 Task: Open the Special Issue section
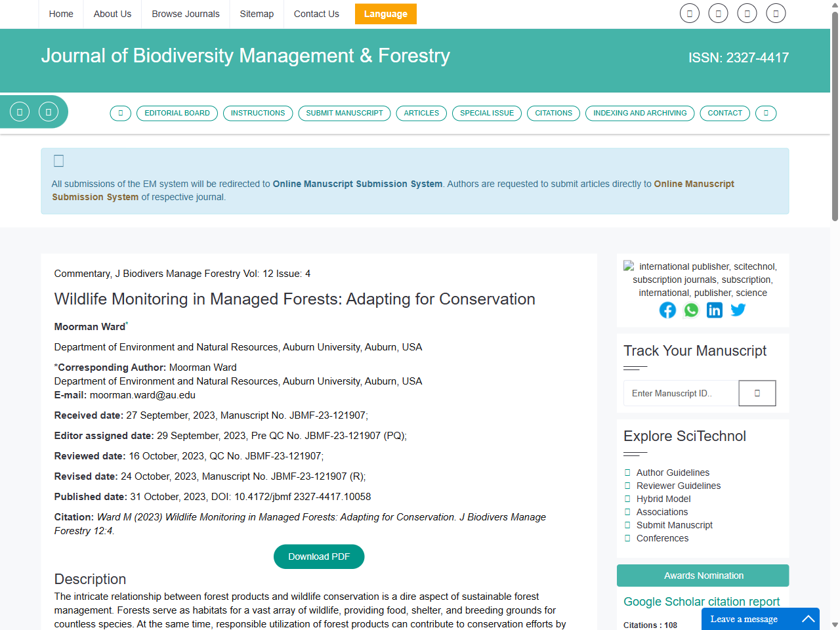pyautogui.click(x=487, y=114)
